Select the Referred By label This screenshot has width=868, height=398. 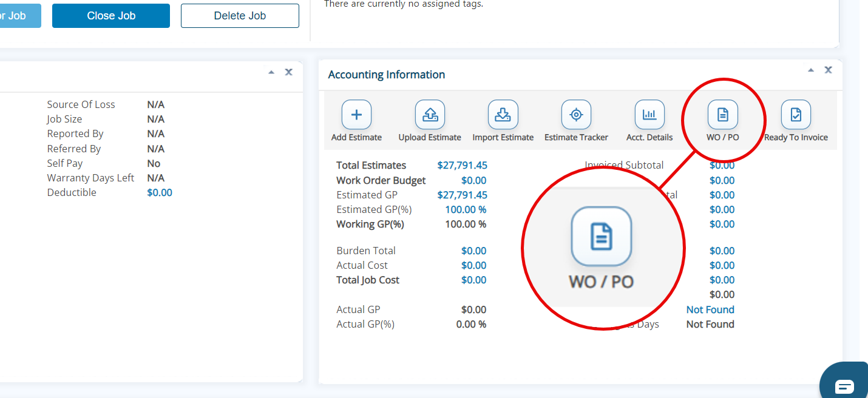pos(74,149)
